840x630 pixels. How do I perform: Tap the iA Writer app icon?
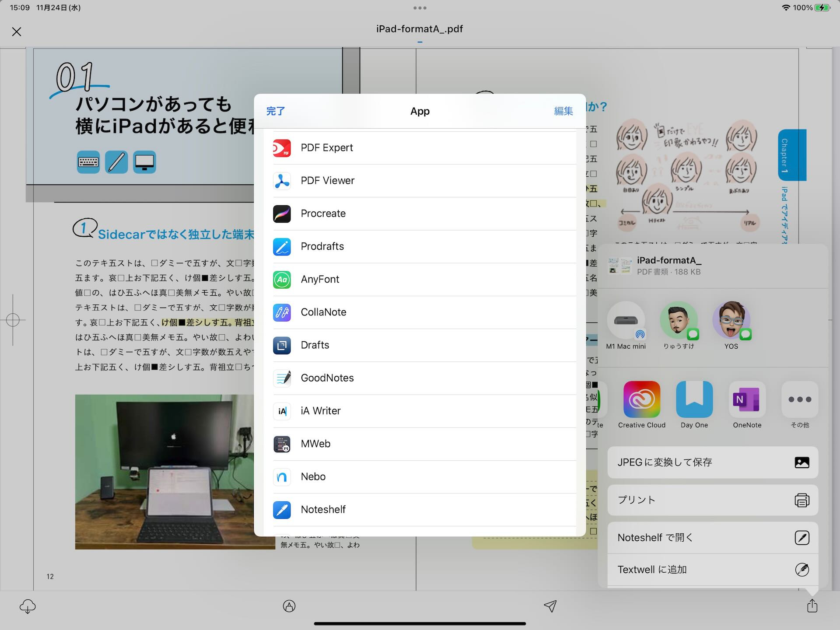[282, 411]
